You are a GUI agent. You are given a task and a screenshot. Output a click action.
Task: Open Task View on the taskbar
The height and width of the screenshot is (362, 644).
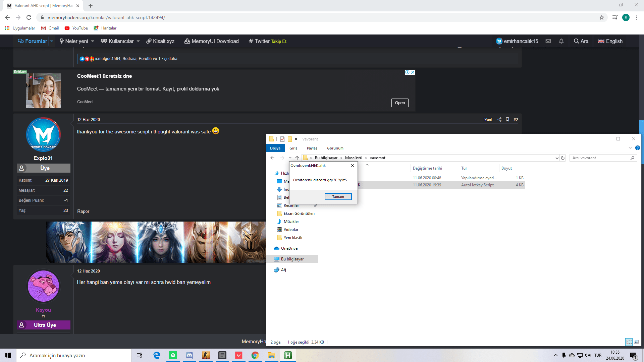(139, 355)
